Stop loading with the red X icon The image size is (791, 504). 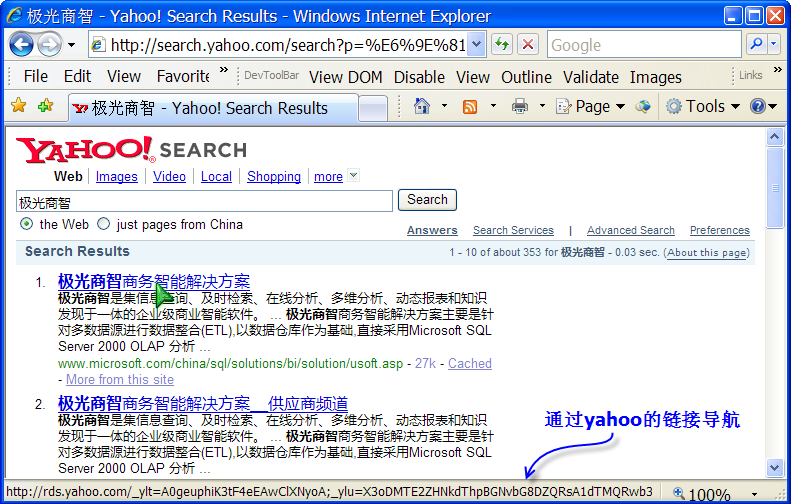tap(528, 45)
